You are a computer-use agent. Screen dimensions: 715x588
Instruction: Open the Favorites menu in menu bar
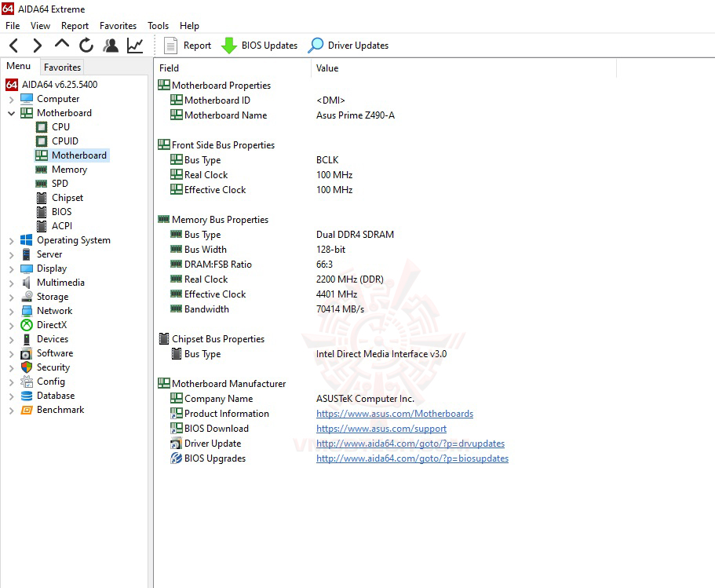118,26
